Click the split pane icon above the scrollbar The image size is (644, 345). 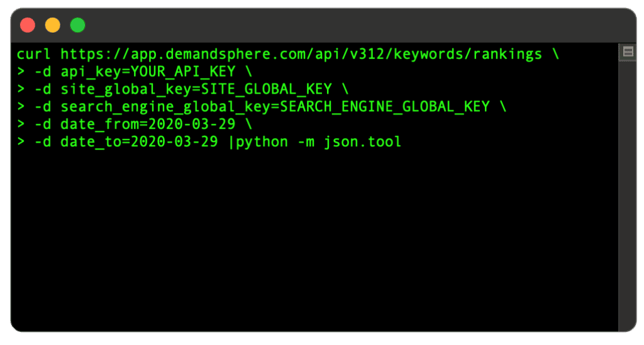[x=628, y=52]
